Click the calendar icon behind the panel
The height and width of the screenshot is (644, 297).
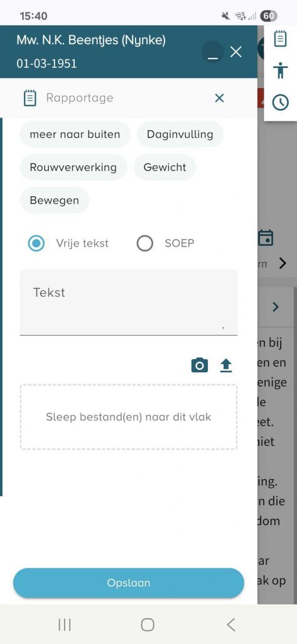tap(266, 238)
